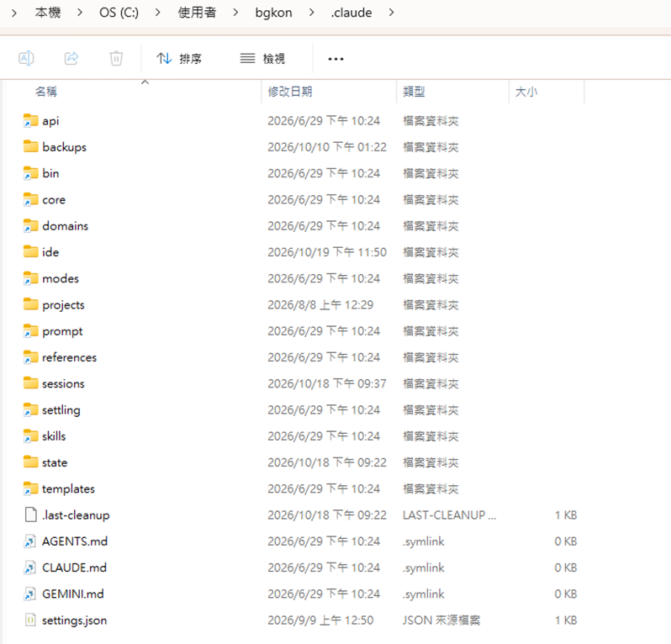
Task: Sort by the 修改日期 column header
Action: point(290,92)
